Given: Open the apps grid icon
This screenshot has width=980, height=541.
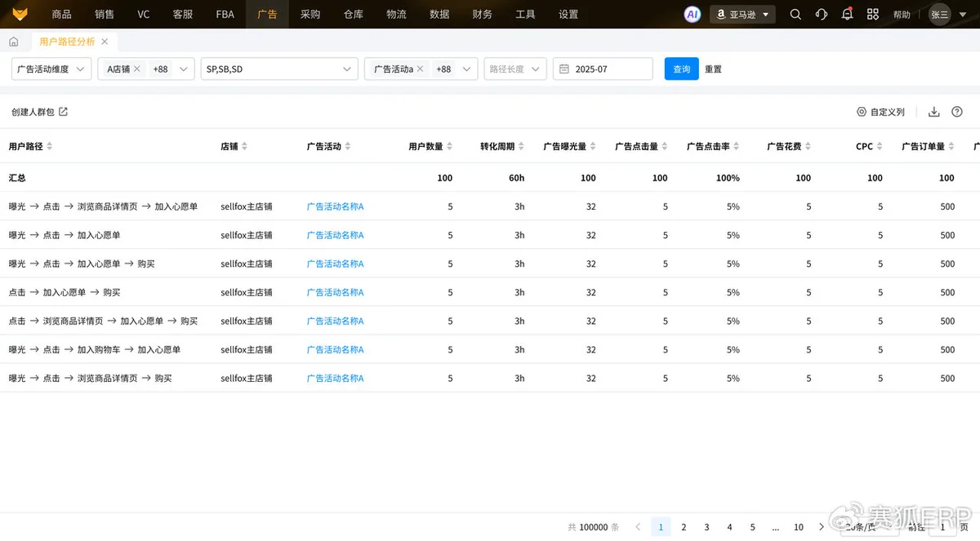Looking at the screenshot, I should point(873,14).
